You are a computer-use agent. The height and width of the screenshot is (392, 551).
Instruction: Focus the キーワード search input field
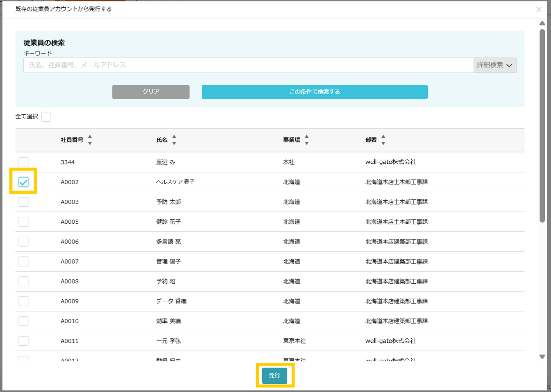tap(249, 65)
